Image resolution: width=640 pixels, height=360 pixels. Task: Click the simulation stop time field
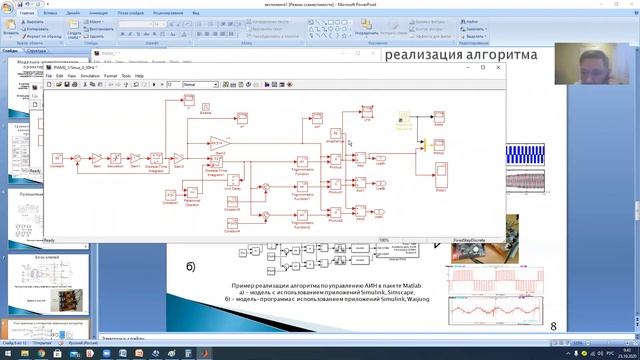point(173,84)
